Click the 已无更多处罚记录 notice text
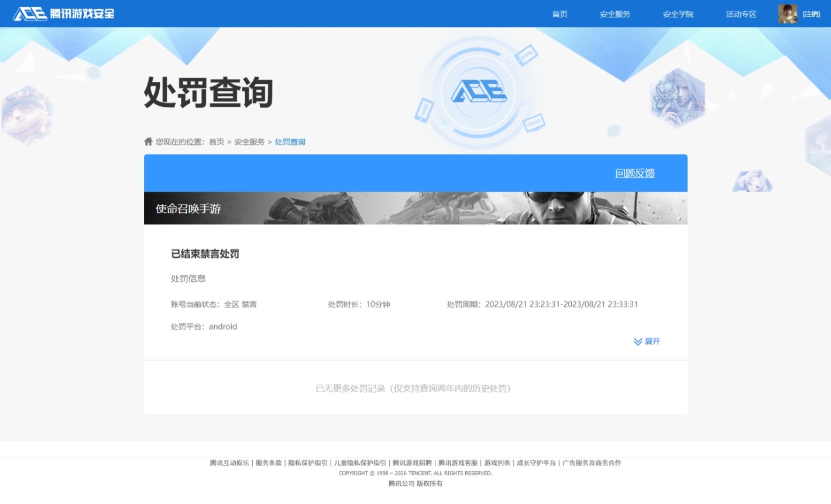Image resolution: width=831 pixels, height=504 pixels. click(413, 388)
